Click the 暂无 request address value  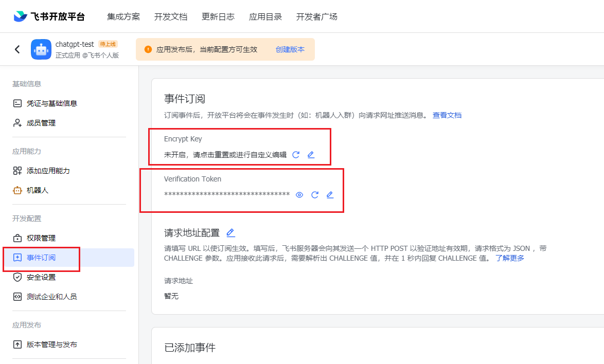tap(171, 296)
